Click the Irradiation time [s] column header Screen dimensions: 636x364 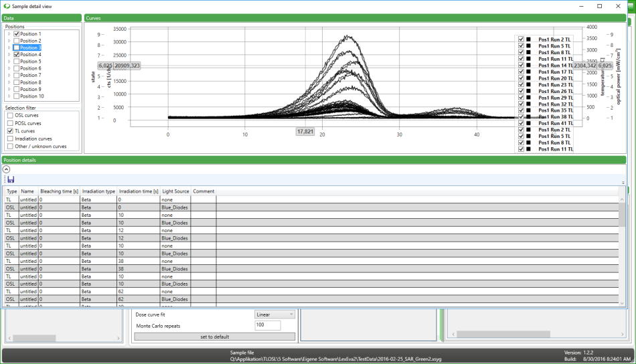tap(139, 191)
